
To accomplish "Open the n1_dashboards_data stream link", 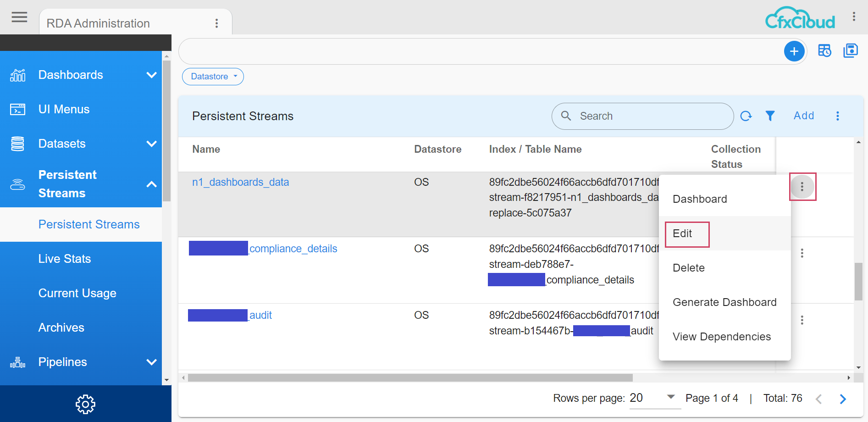I will coord(240,182).
